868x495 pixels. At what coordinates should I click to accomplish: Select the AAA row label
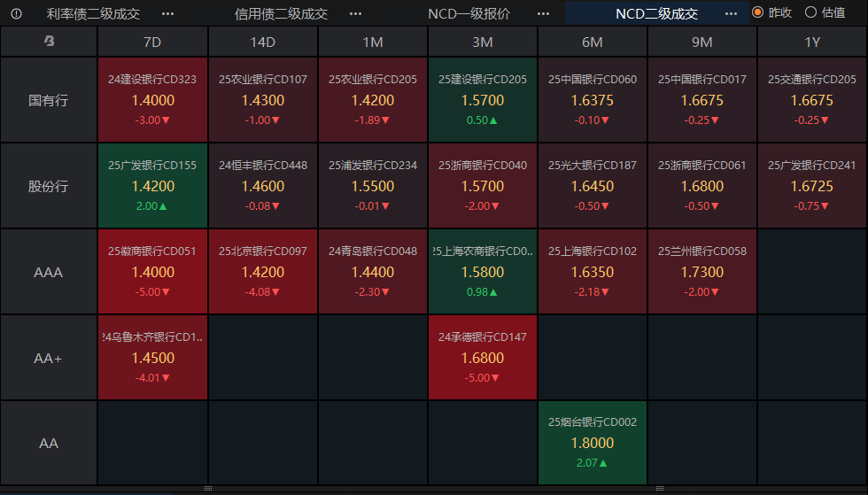[x=49, y=272]
